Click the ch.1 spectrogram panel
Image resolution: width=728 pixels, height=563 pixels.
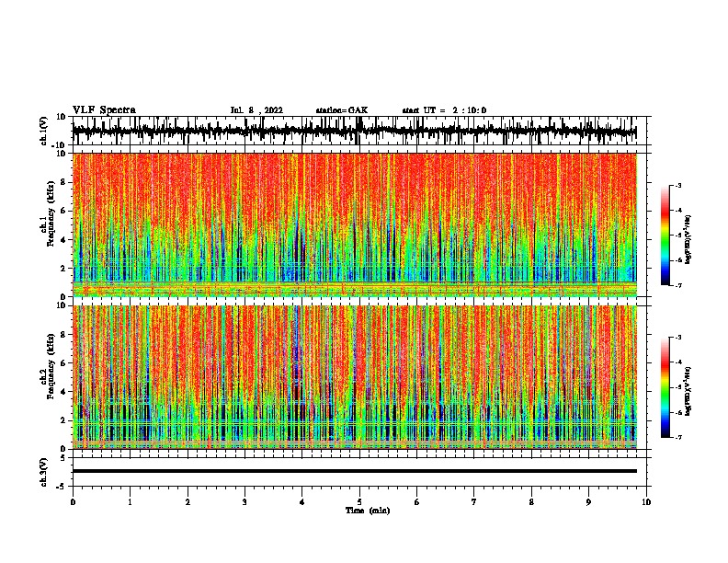click(355, 224)
